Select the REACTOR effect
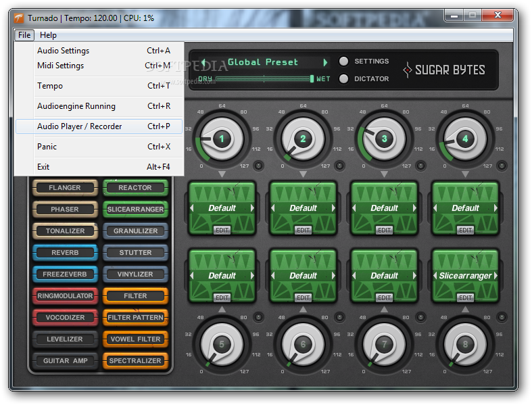Screen dimensions: 532x405 (135, 188)
